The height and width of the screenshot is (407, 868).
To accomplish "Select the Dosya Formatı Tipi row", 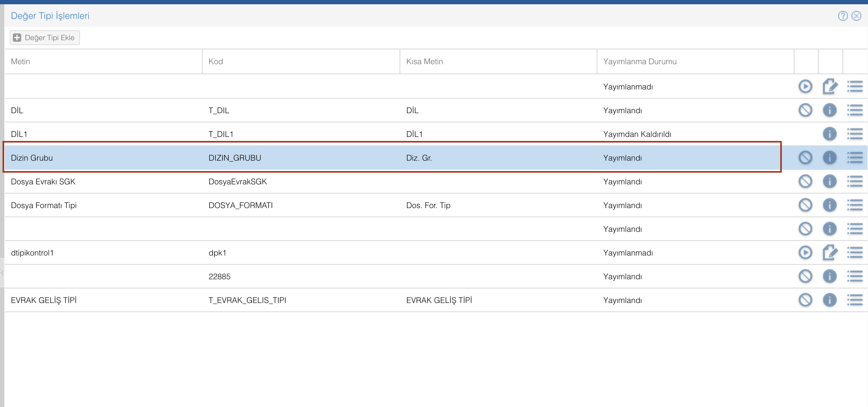I will 44,205.
